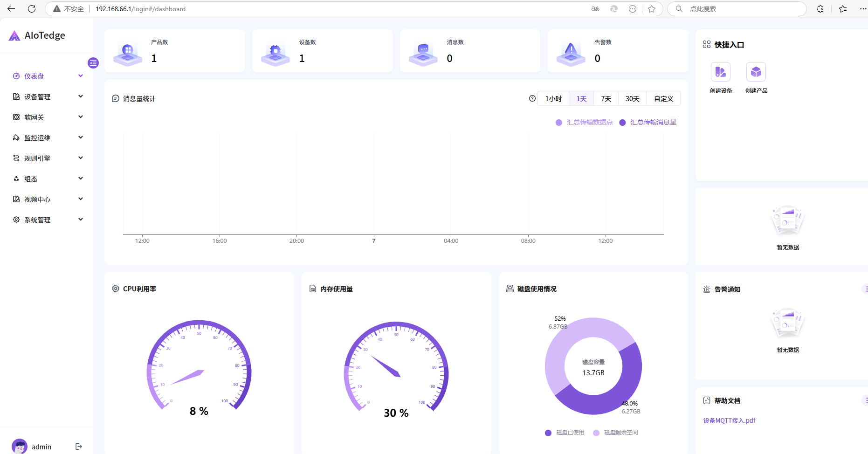868x454 pixels.
Task: Open the 设备MQTT接入.pdf help document
Action: pyautogui.click(x=729, y=420)
